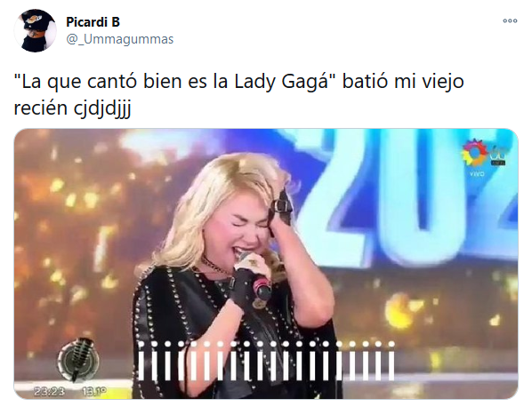
Task: Click the singer's black wrist cuff in the video
Action: pos(282,207)
